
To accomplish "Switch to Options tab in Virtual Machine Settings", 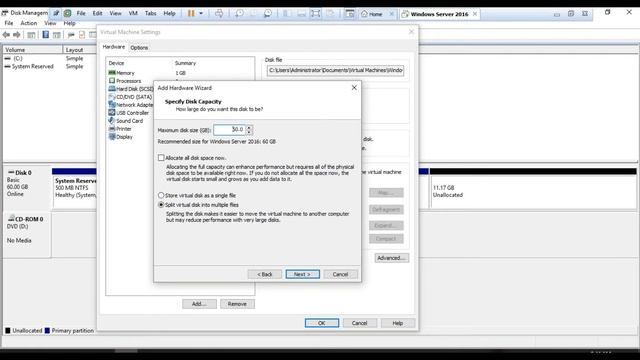I will click(x=139, y=48).
